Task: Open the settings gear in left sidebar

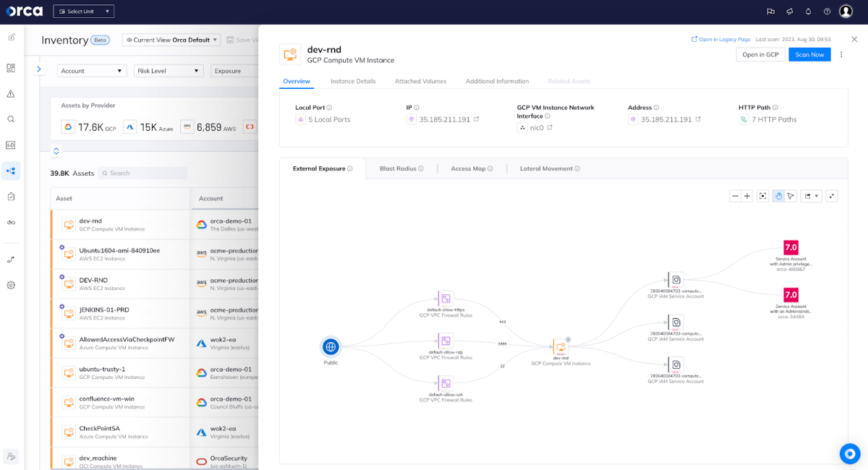Action: (11, 285)
